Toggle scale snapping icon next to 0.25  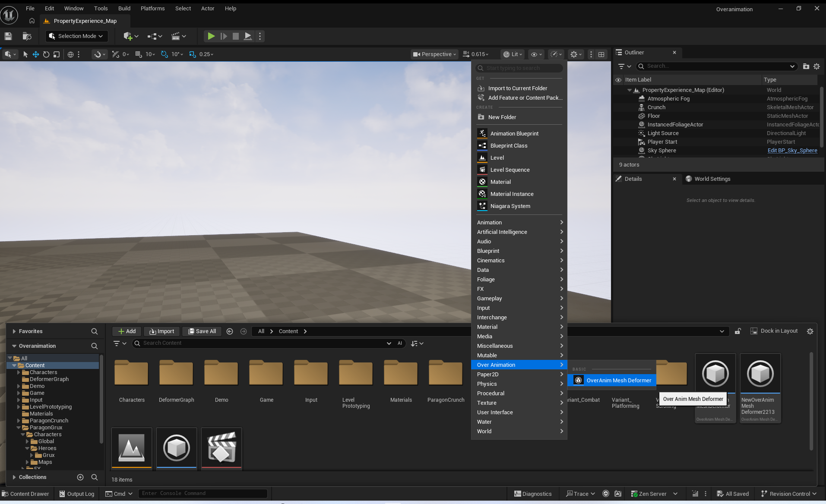(x=193, y=54)
